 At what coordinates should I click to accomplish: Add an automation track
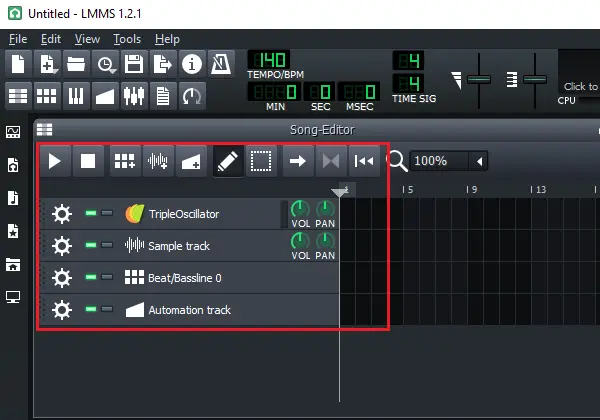pyautogui.click(x=191, y=161)
